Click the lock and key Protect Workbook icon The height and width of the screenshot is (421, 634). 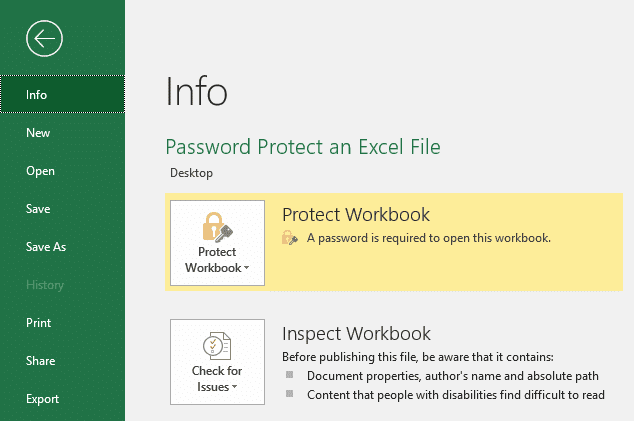[x=217, y=226]
